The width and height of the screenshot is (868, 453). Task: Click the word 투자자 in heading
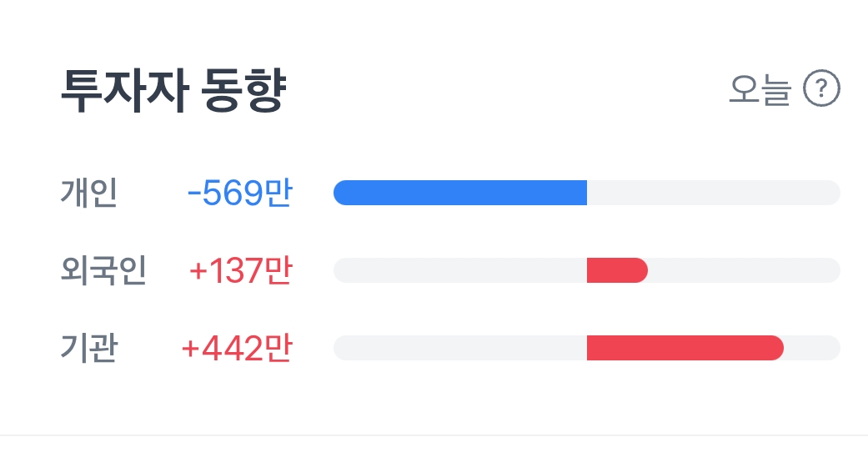click(x=124, y=90)
